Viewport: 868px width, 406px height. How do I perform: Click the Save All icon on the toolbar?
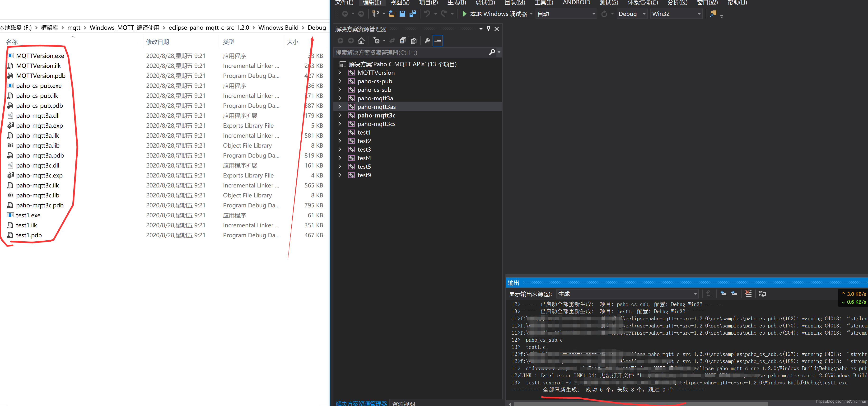coord(413,14)
